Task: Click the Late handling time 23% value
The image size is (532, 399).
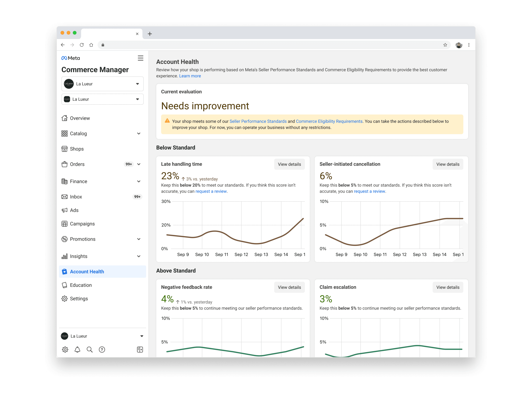Action: (170, 176)
